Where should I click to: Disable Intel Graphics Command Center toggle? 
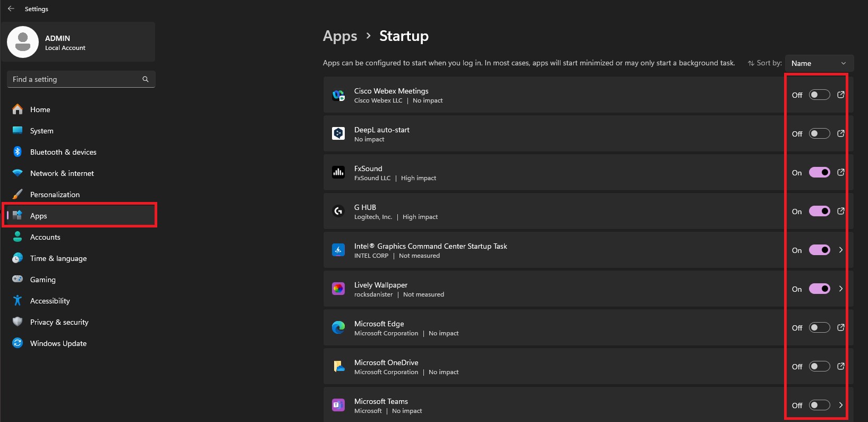[x=819, y=250]
